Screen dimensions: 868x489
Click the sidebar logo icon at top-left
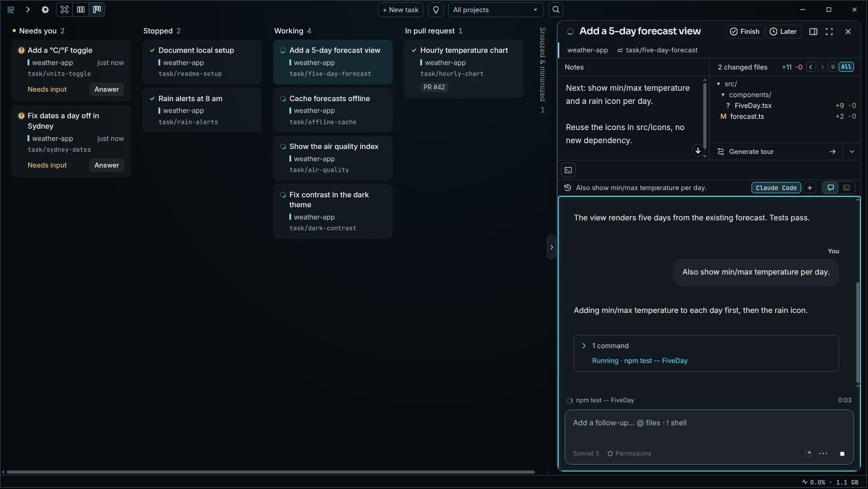(x=11, y=9)
